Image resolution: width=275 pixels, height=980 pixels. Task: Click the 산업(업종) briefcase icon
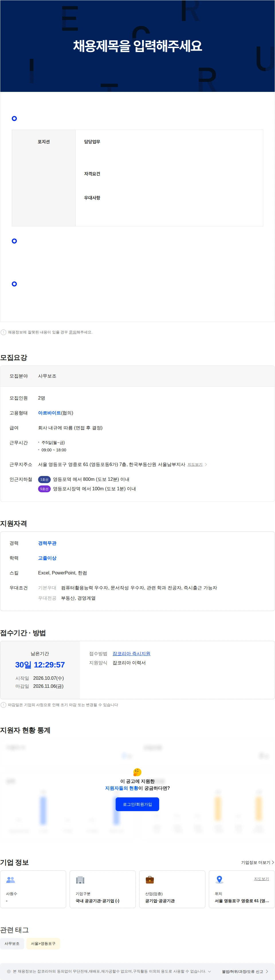pos(150,880)
